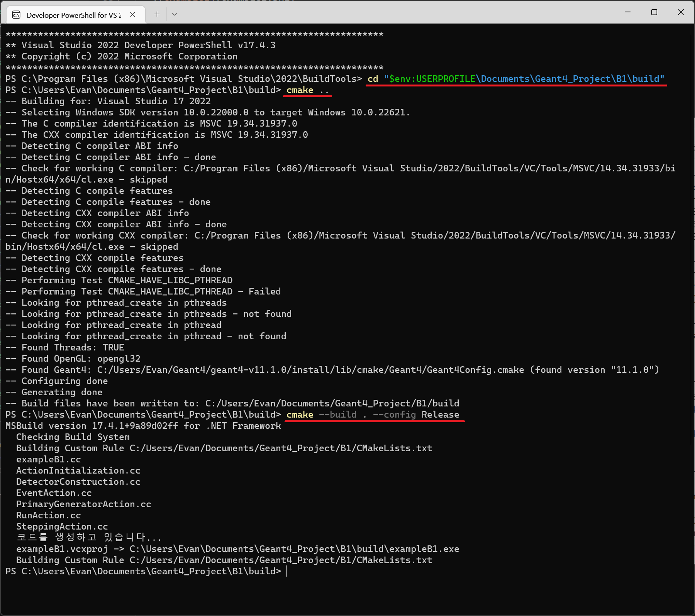Screen dimensions: 695x616
Task: Click the Korean code generation message
Action: [x=89, y=537]
